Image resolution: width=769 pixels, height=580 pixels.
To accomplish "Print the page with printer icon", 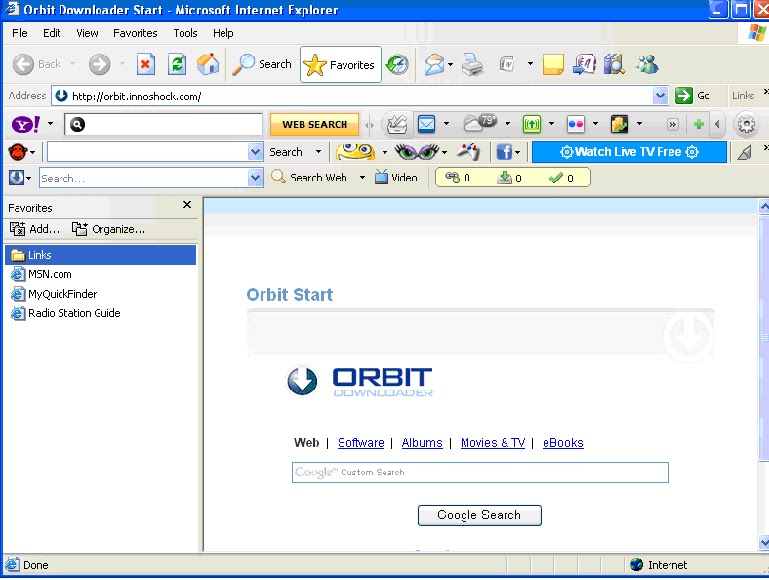I will (x=473, y=64).
